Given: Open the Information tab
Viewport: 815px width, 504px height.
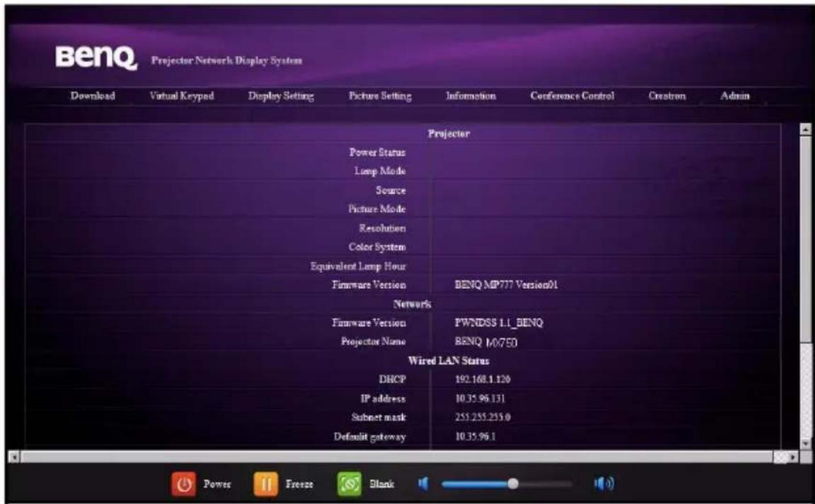Looking at the screenshot, I should click(x=470, y=96).
